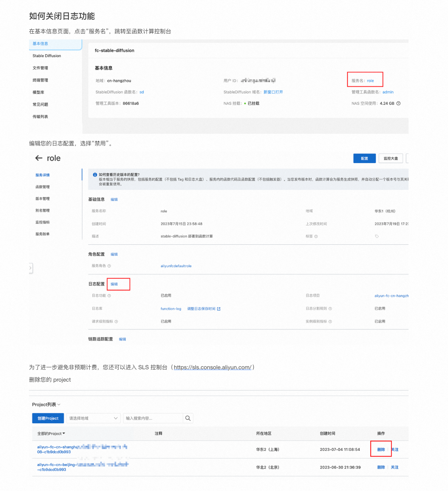The width and height of the screenshot is (448, 491).
Task: Click the 86618a6 tool version value
Action: coord(131,103)
